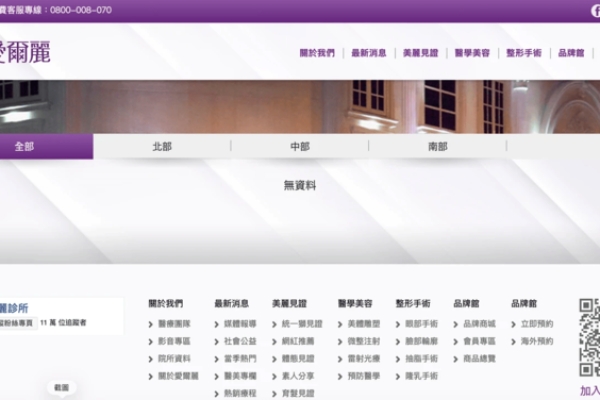
Task: Open 關於我們 in the top navigation
Action: pos(317,53)
